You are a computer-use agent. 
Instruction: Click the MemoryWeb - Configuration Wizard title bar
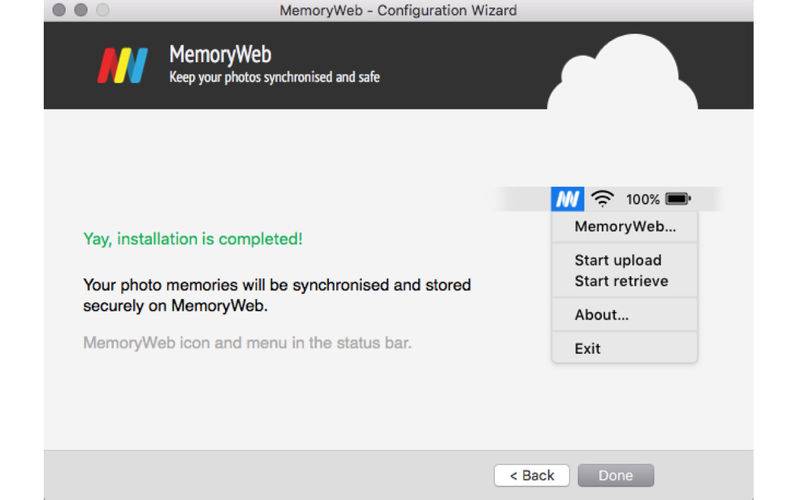tap(398, 10)
